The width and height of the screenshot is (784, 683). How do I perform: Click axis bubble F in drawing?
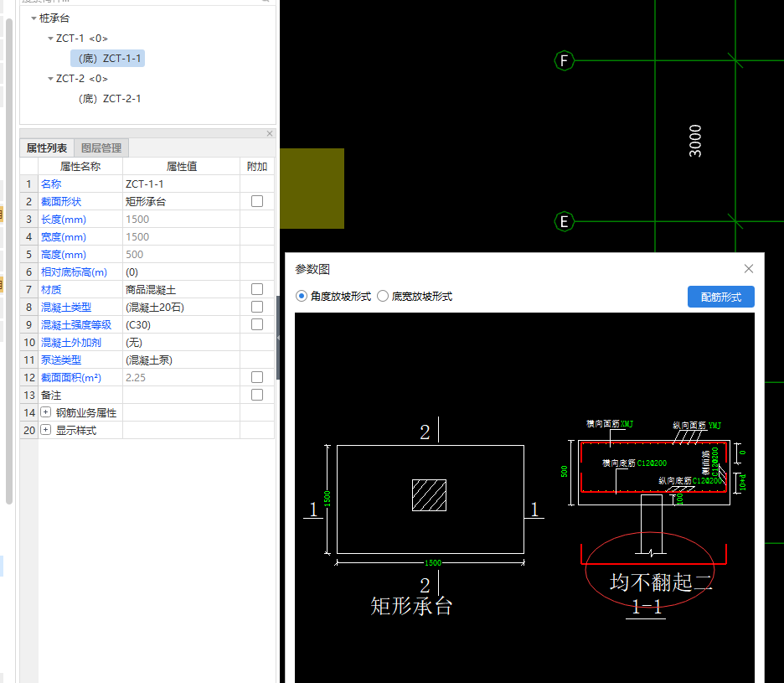(564, 61)
